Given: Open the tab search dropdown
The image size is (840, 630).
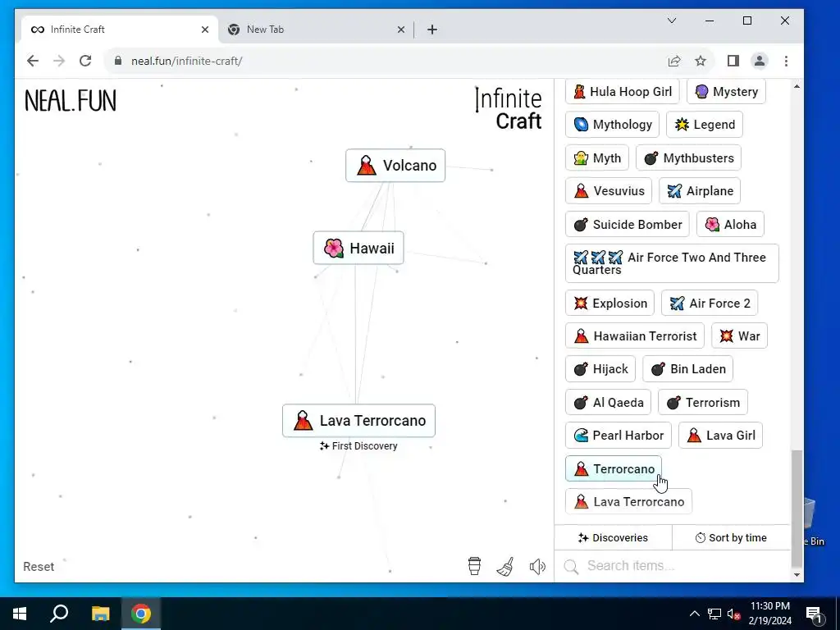Looking at the screenshot, I should point(672,21).
